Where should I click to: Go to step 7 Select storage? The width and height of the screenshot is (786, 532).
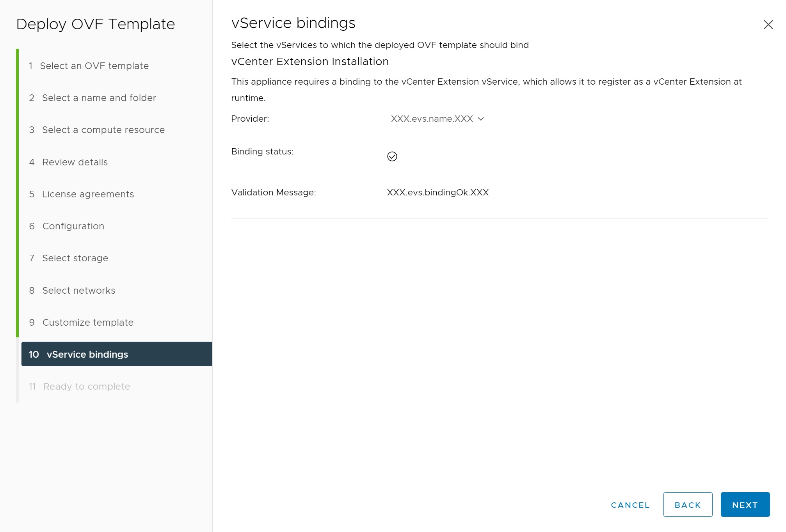(x=75, y=258)
